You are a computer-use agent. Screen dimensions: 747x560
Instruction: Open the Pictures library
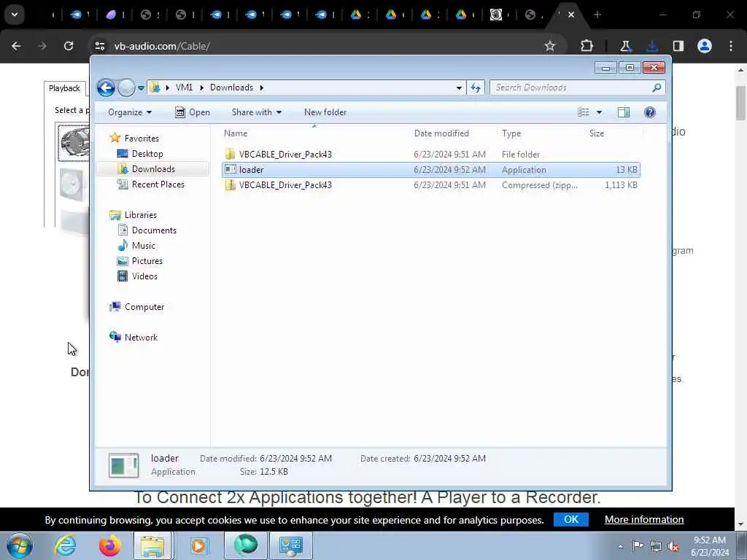147,260
